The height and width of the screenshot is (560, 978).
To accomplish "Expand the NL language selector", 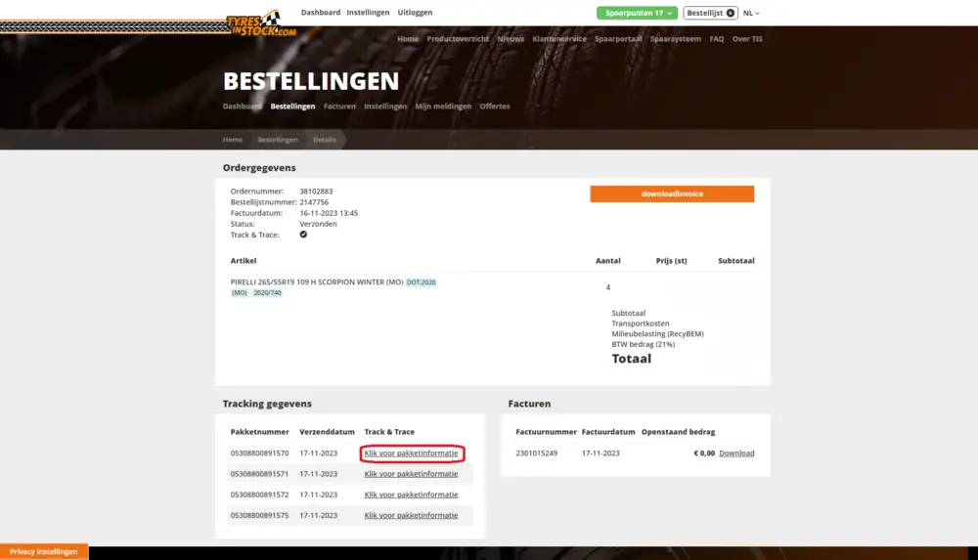I will [751, 13].
